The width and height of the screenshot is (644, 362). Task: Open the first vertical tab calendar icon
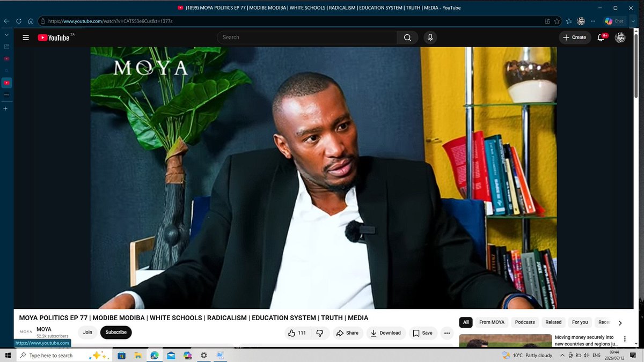[6, 46]
